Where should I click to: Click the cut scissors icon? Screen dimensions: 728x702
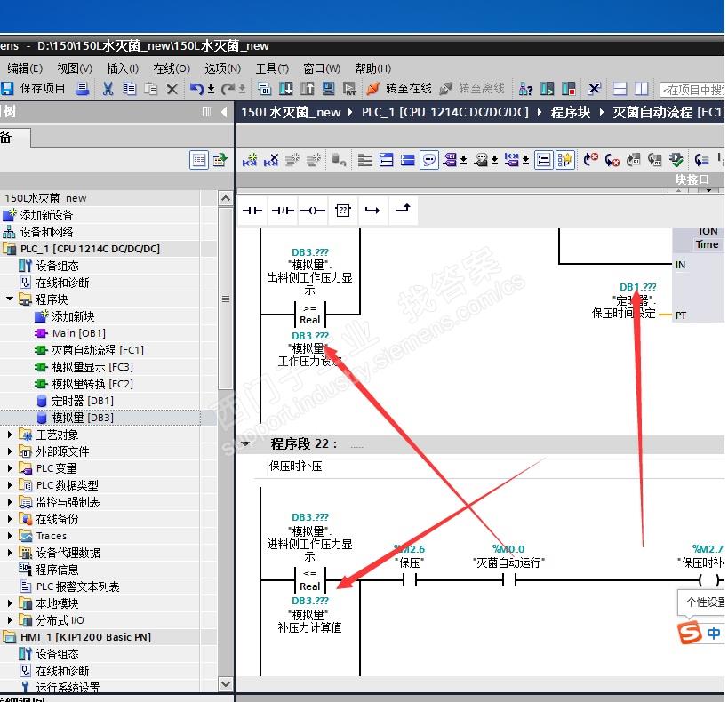coord(108,88)
